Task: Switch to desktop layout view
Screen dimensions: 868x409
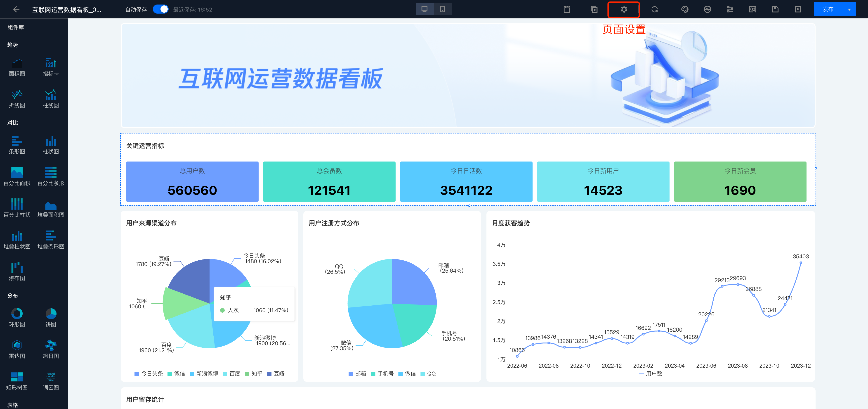Action: tap(425, 9)
